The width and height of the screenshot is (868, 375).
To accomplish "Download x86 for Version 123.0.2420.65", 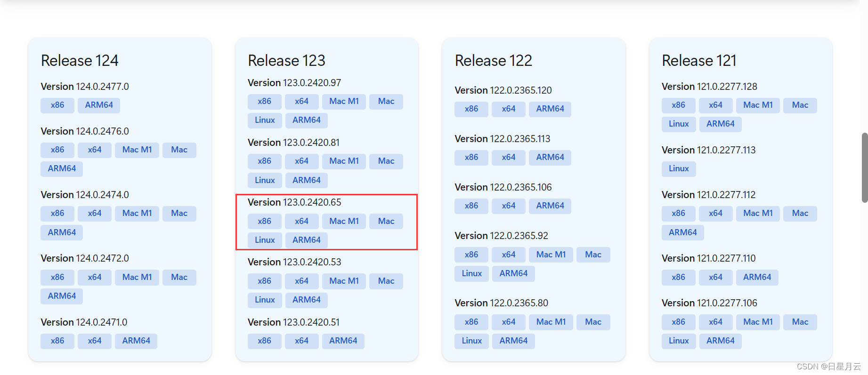I will 265,222.
